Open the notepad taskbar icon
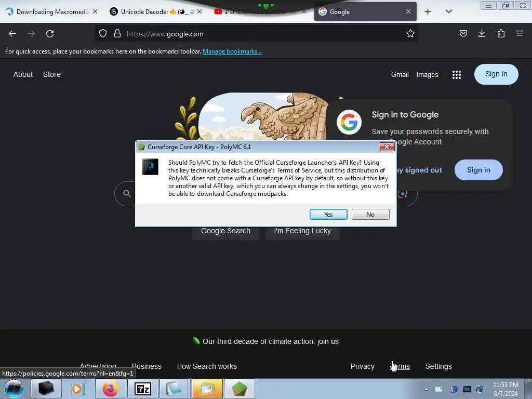532x399 pixels. coord(175,389)
